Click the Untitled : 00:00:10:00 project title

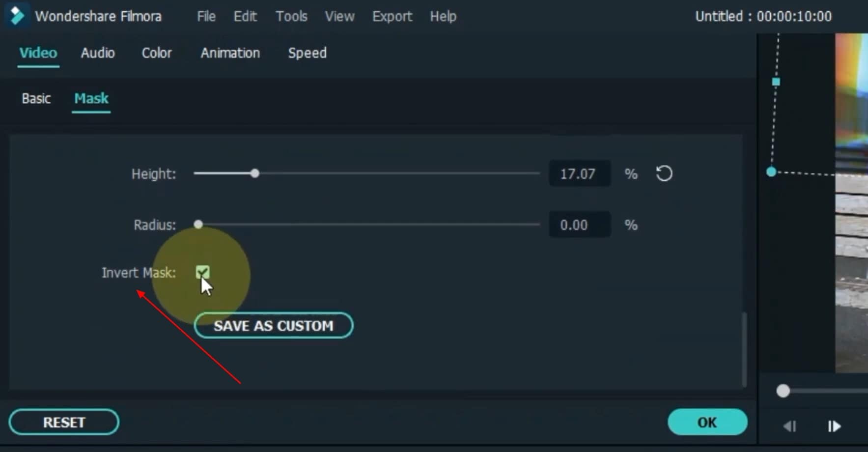[x=763, y=16]
